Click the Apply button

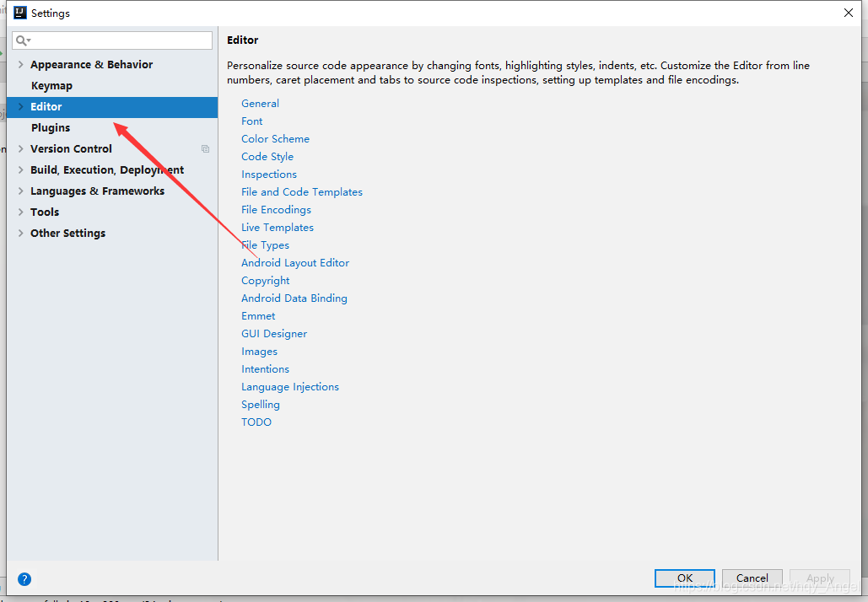pos(820,578)
